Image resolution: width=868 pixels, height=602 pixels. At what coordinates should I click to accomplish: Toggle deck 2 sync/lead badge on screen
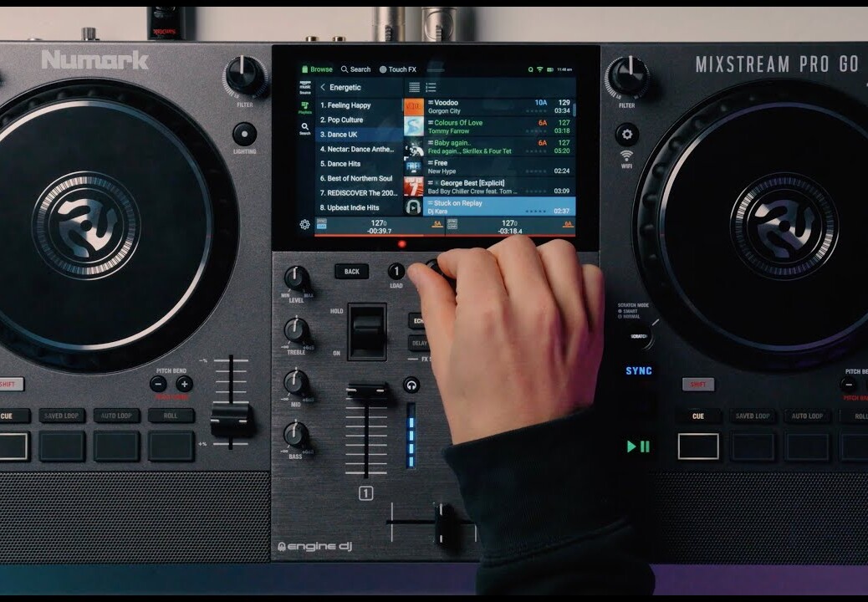click(x=452, y=223)
